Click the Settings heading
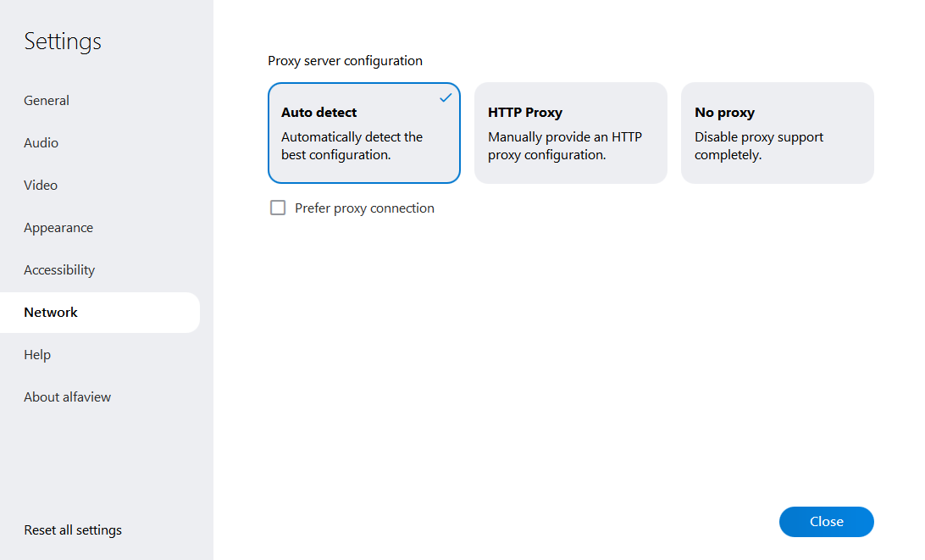The image size is (925, 560). pyautogui.click(x=63, y=42)
